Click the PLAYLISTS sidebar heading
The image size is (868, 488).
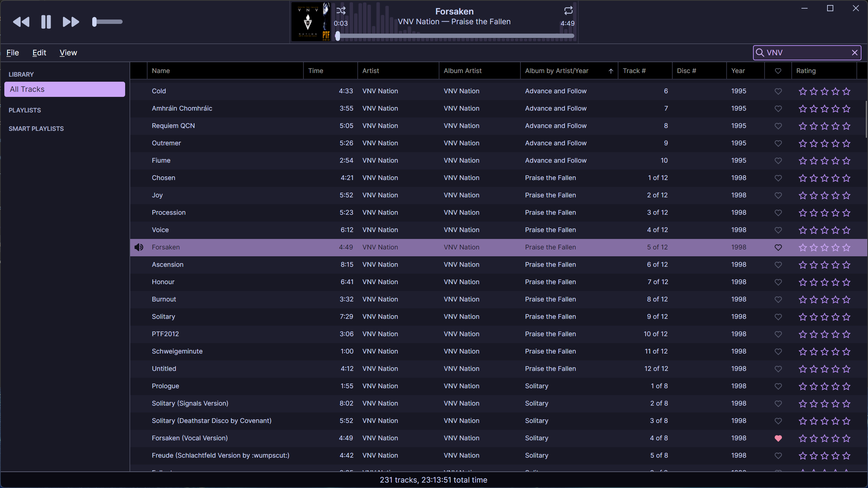(25, 110)
